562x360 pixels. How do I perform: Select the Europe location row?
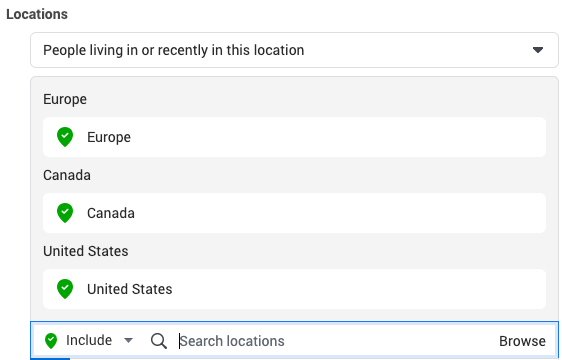[294, 137]
